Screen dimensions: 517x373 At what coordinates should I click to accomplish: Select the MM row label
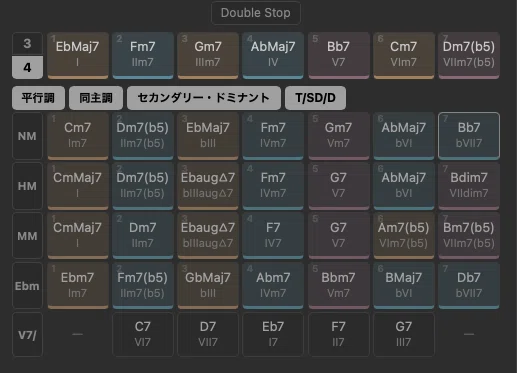coord(27,236)
